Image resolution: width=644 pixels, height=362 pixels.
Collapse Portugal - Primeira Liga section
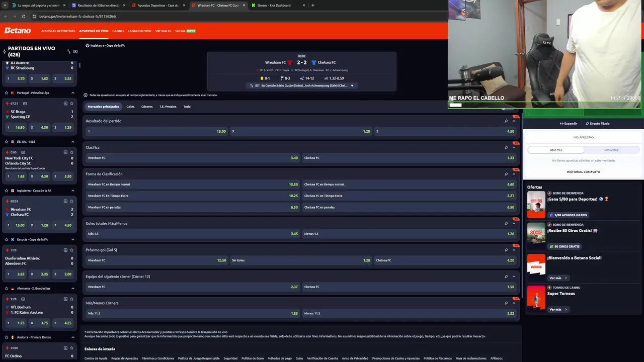[x=72, y=93]
